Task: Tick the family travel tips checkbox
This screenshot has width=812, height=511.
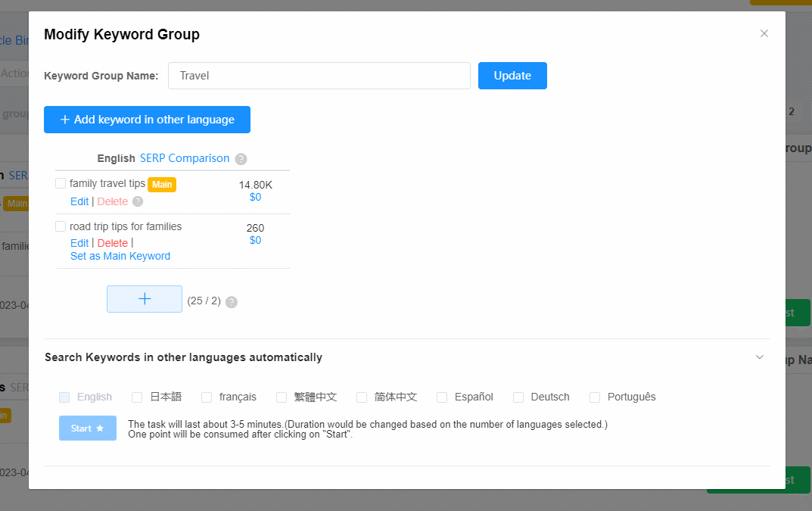Action: pyautogui.click(x=61, y=183)
